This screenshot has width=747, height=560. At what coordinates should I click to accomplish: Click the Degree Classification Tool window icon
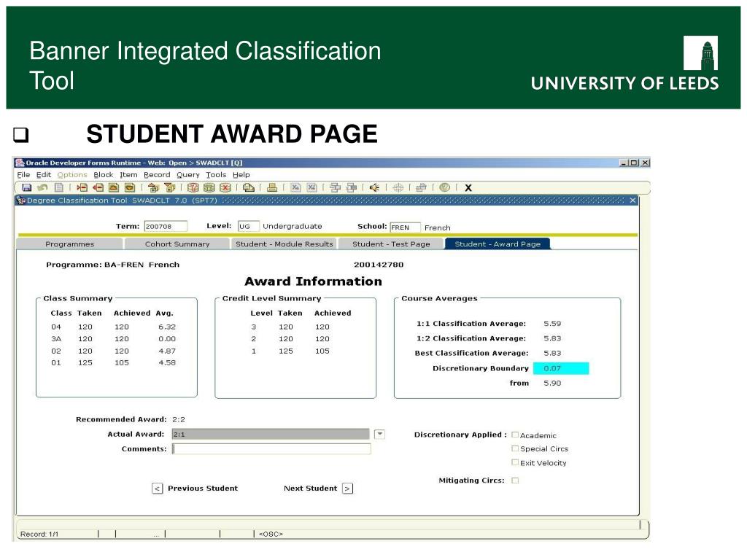coord(21,201)
